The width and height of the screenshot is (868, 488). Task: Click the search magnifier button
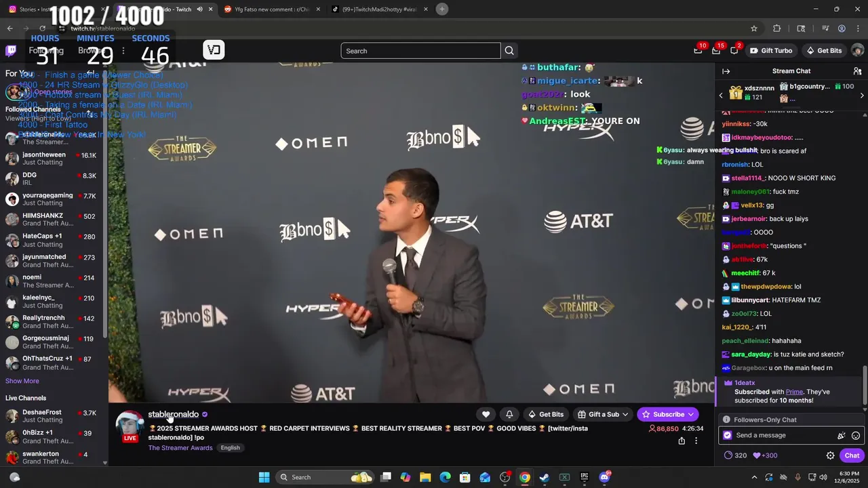(509, 51)
